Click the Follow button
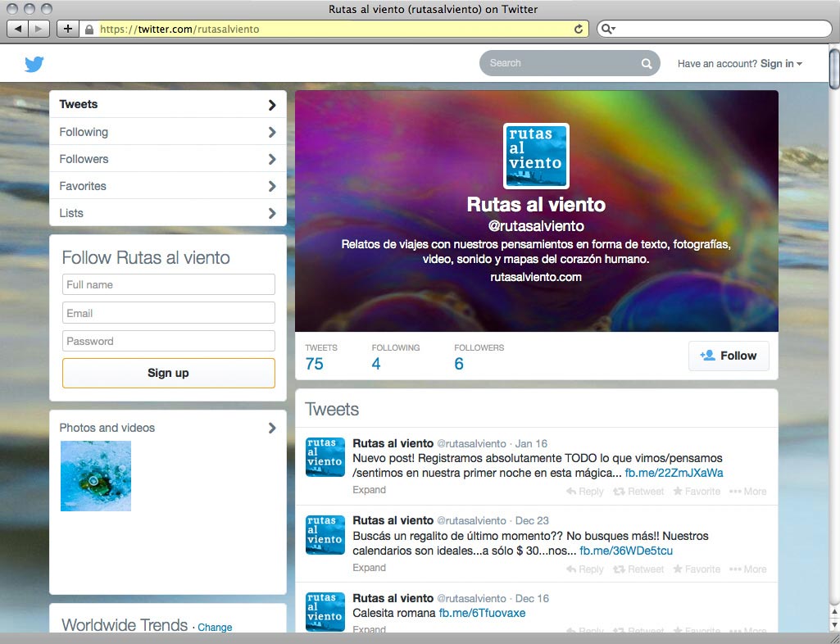This screenshot has width=840, height=644. [x=729, y=356]
